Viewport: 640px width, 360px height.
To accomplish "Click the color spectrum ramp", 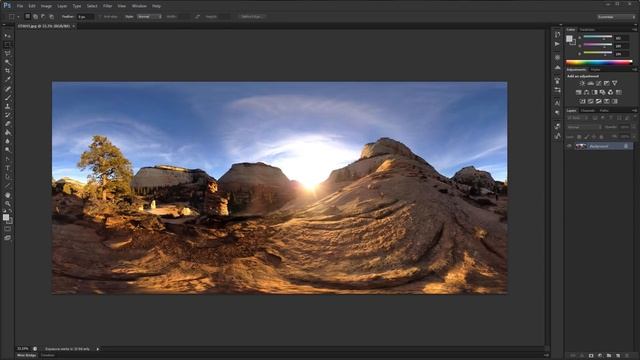I will (599, 62).
